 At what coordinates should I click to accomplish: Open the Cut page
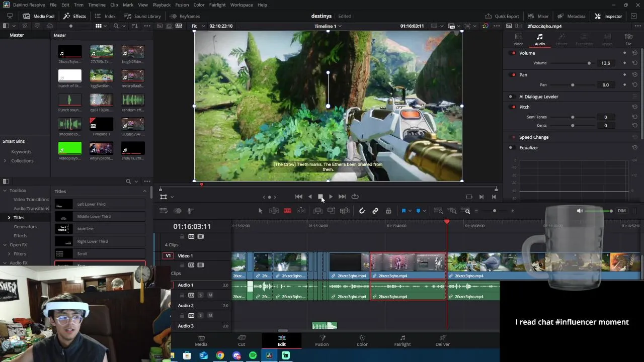click(x=242, y=340)
